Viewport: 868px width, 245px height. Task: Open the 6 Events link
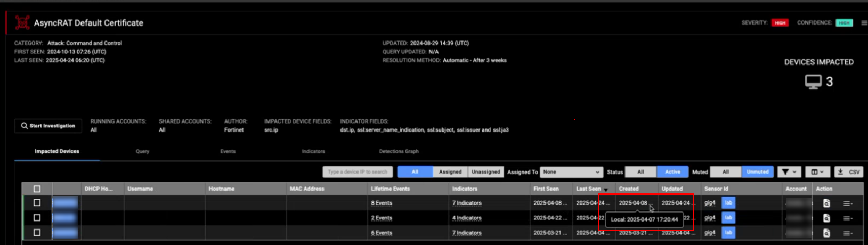(382, 233)
